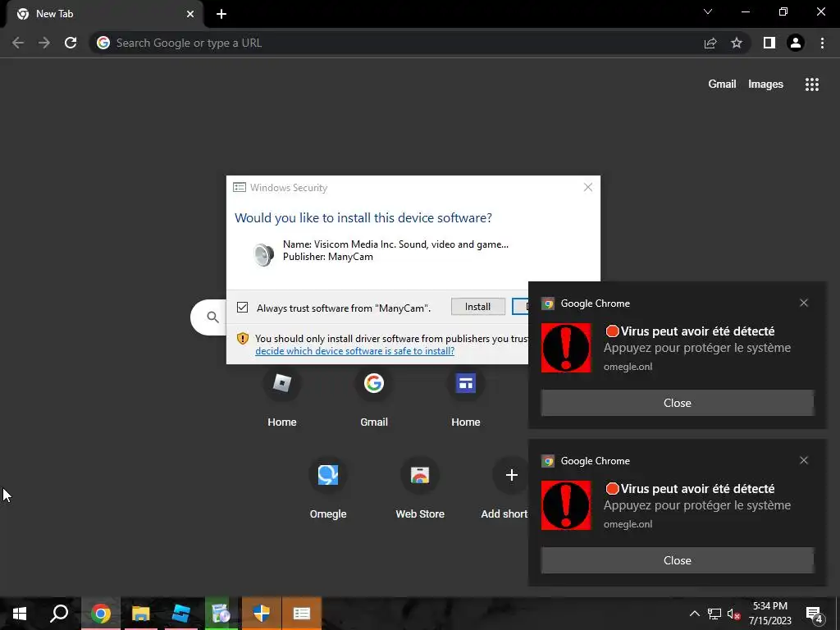Click the lower notification's red warning image
This screenshot has height=630, width=840.
coord(566,505)
